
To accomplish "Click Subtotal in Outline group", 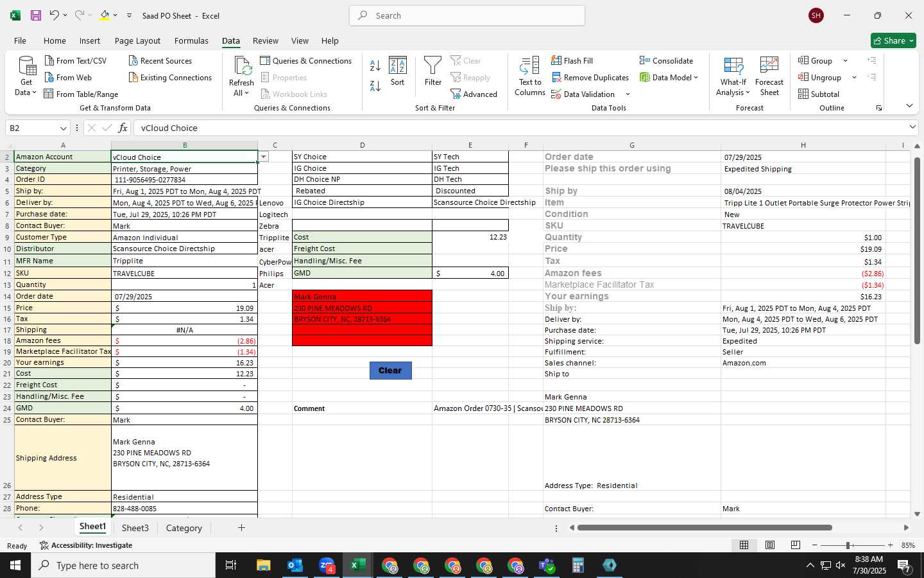I will pyautogui.click(x=819, y=94).
